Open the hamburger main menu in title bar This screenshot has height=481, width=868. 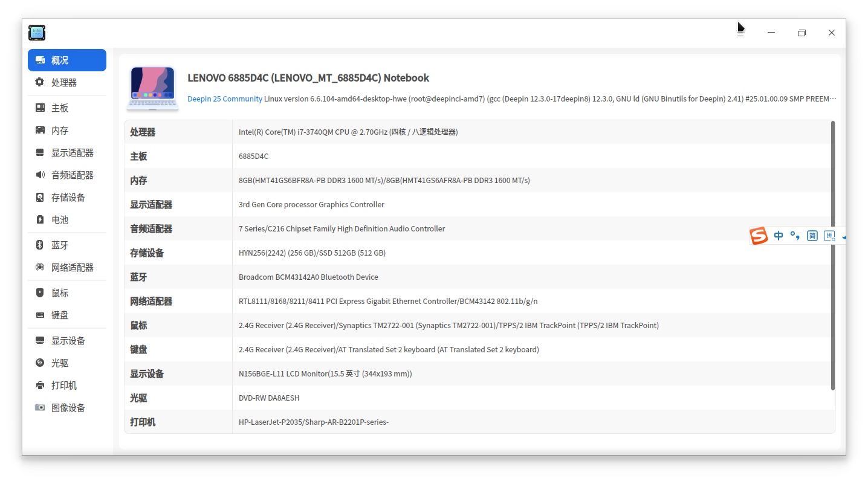click(740, 33)
